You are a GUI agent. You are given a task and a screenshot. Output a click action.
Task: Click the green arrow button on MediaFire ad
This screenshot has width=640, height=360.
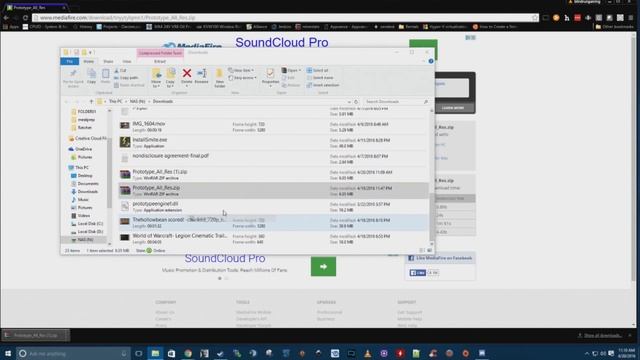click(x=323, y=267)
